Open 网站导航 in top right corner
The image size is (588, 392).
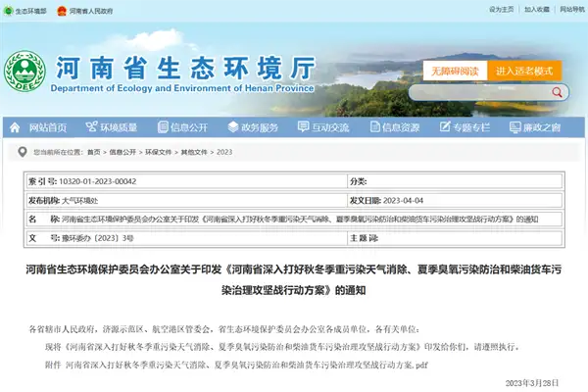coord(563,8)
